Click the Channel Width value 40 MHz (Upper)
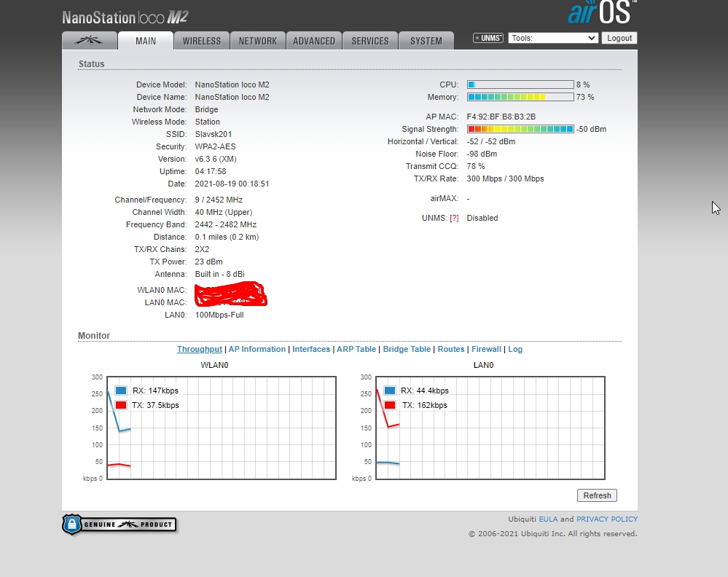The width and height of the screenshot is (728, 577). tap(223, 212)
